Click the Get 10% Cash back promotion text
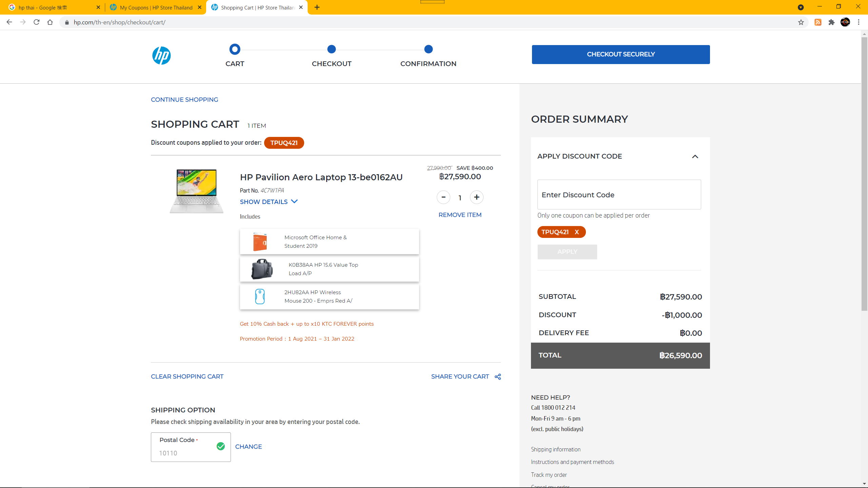The image size is (868, 488). (x=307, y=324)
